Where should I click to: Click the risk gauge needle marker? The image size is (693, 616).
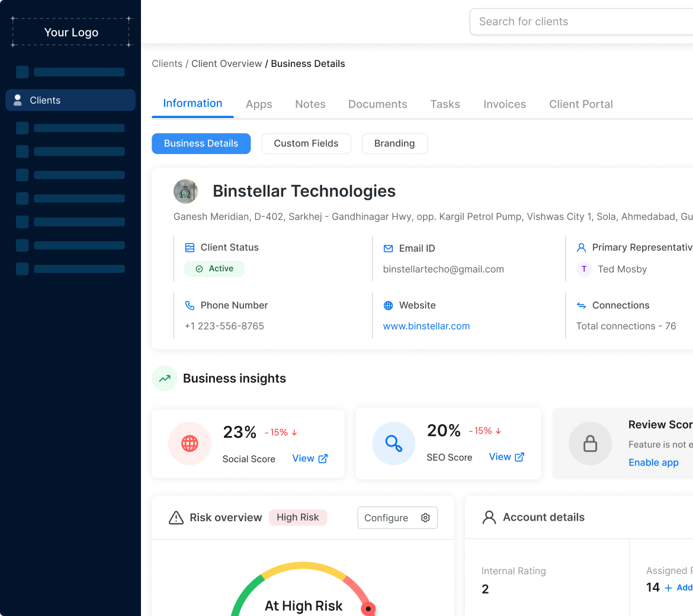point(368,608)
